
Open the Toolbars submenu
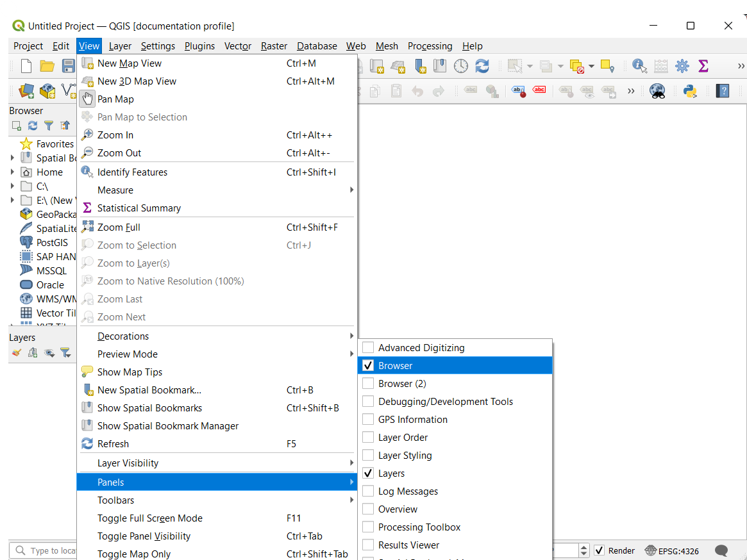click(217, 500)
